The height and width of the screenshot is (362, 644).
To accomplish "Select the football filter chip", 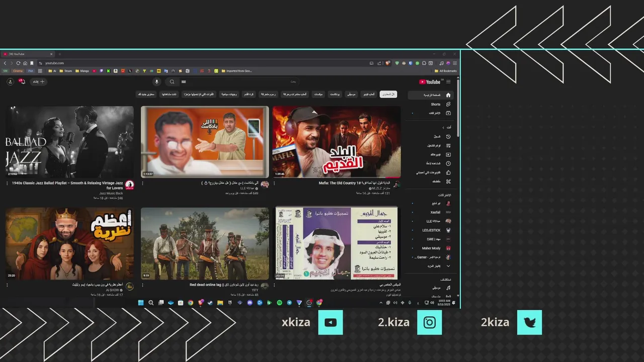I will [x=249, y=94].
